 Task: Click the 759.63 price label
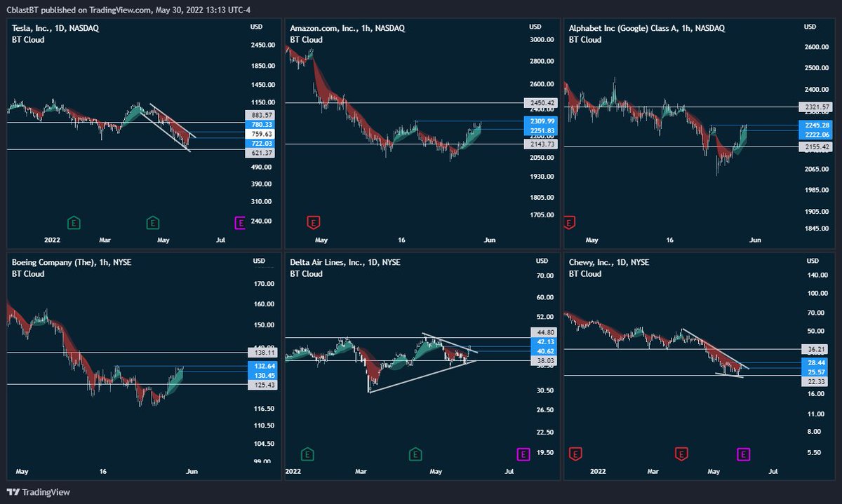[262, 134]
